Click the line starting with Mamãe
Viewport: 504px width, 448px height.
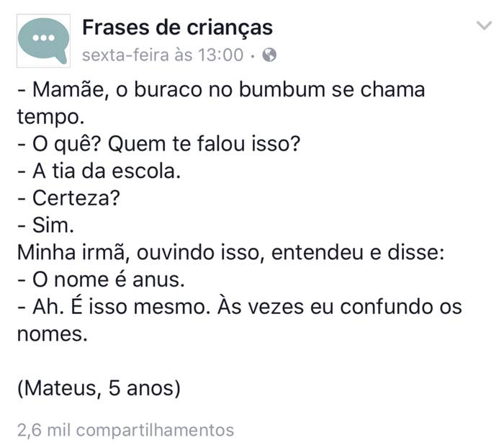[221, 90]
